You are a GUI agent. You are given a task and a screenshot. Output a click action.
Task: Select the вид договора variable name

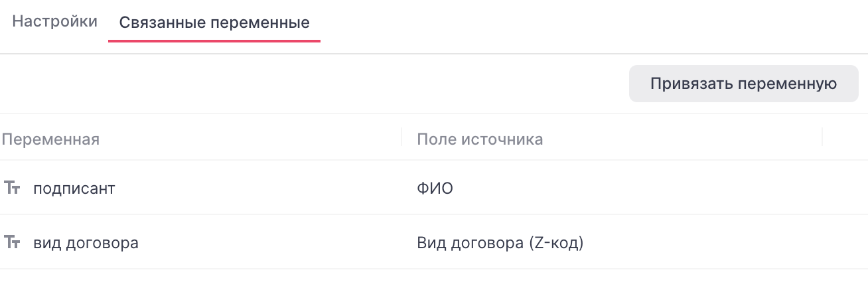(86, 243)
